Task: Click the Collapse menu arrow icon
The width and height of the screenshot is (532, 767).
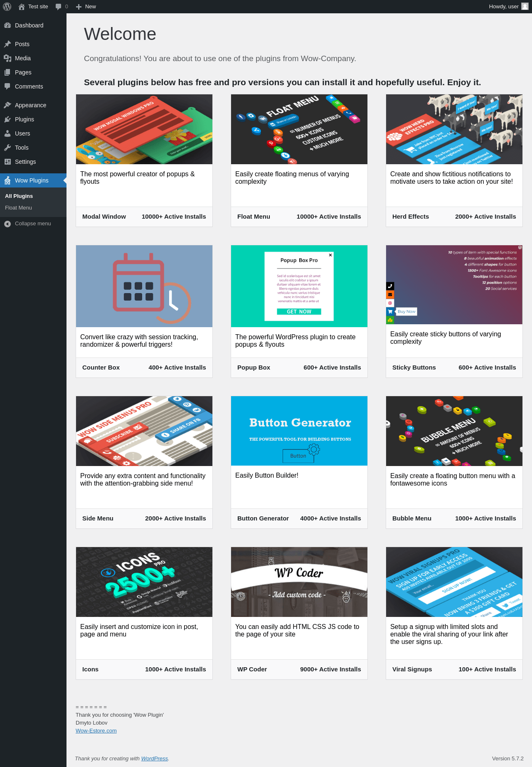Action: (7, 224)
